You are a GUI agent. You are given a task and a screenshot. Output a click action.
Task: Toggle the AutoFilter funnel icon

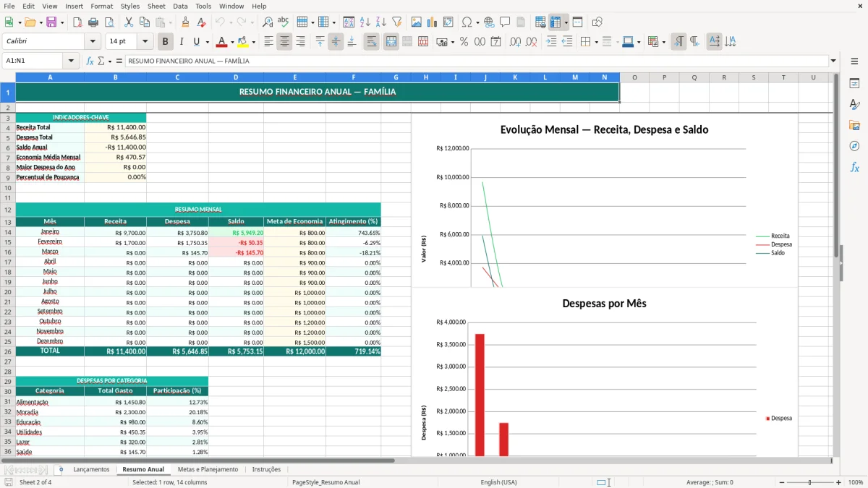(x=396, y=22)
